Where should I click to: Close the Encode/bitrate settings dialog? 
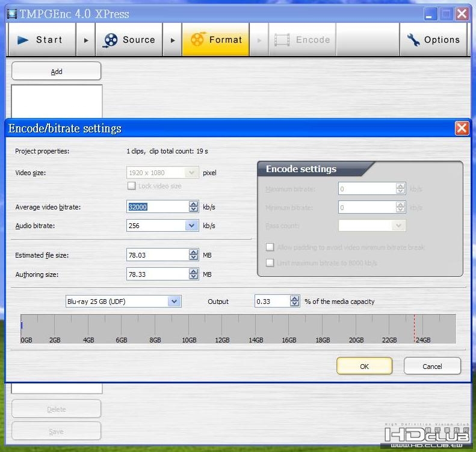[462, 128]
